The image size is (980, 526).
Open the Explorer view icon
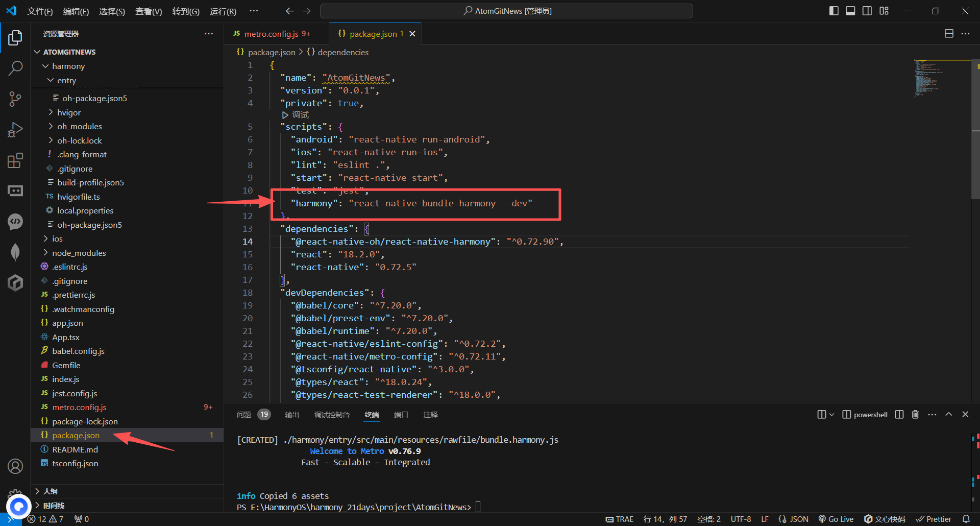click(15, 38)
